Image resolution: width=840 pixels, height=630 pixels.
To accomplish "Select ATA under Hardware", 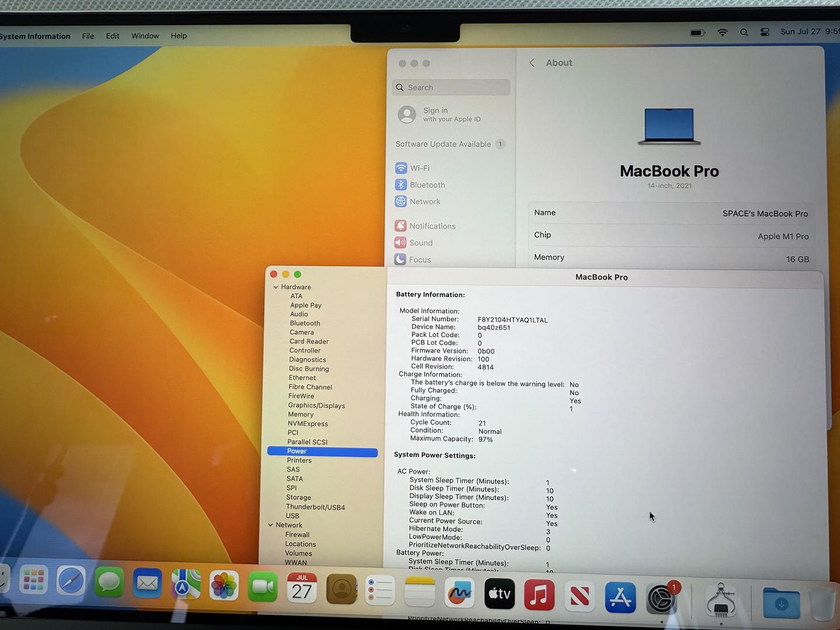I will (296, 296).
